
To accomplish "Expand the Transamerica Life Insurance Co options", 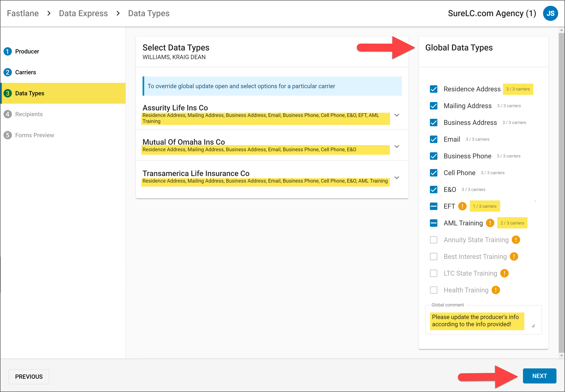I will tap(397, 178).
